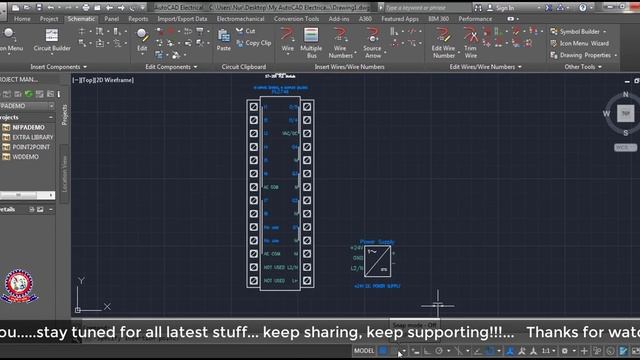The height and width of the screenshot is (360, 640).
Task: Click the Save icon in quick access toolbar
Action: click(x=39, y=7)
